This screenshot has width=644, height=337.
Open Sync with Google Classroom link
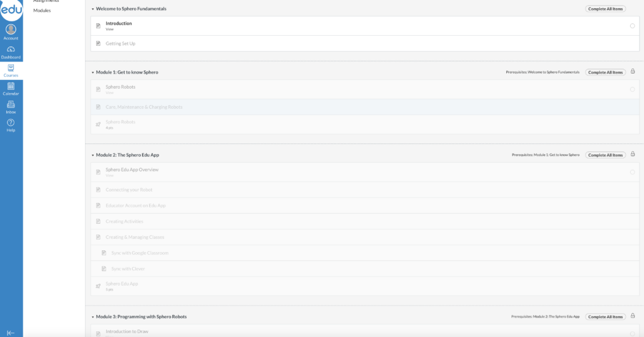[x=140, y=253]
